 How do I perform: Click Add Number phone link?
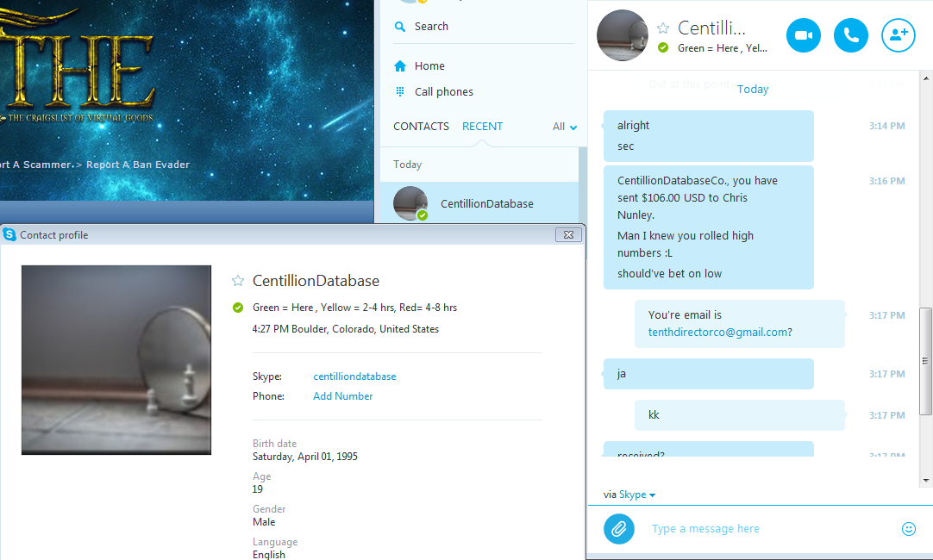[x=342, y=396]
